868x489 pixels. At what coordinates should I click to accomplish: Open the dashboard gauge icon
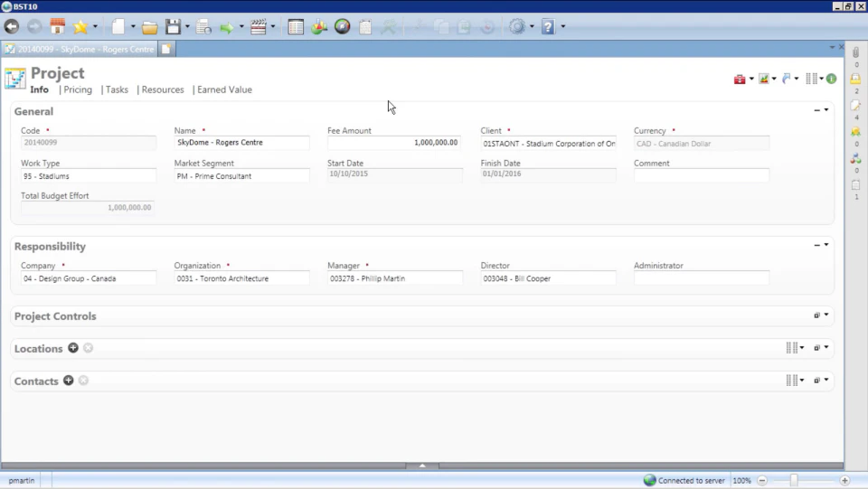[x=343, y=26]
